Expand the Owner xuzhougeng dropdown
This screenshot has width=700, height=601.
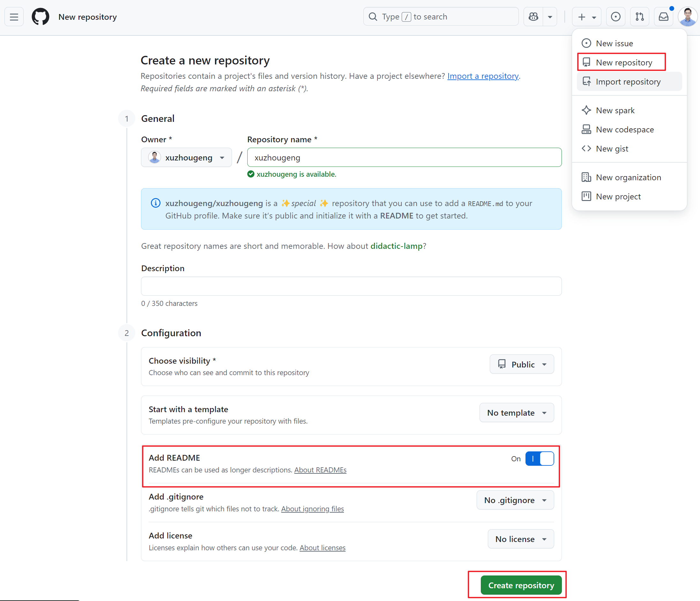click(x=187, y=158)
